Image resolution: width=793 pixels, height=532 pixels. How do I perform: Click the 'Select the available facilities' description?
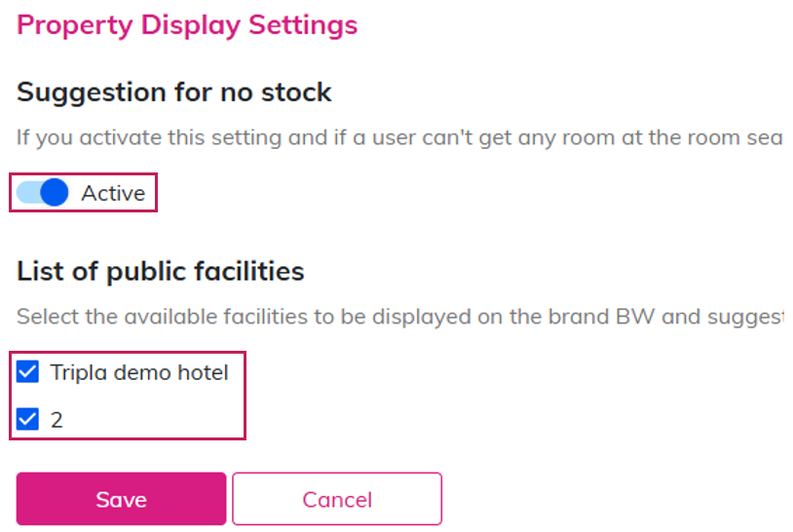390,317
